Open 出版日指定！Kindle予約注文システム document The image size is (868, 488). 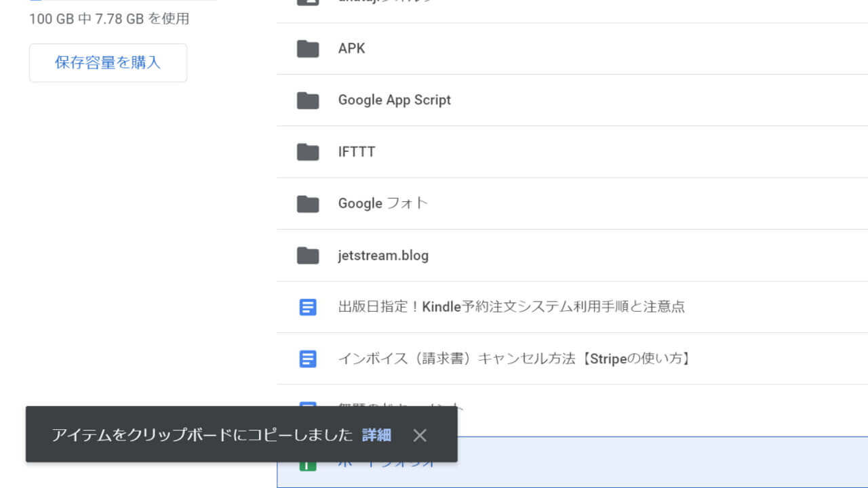[x=511, y=306]
